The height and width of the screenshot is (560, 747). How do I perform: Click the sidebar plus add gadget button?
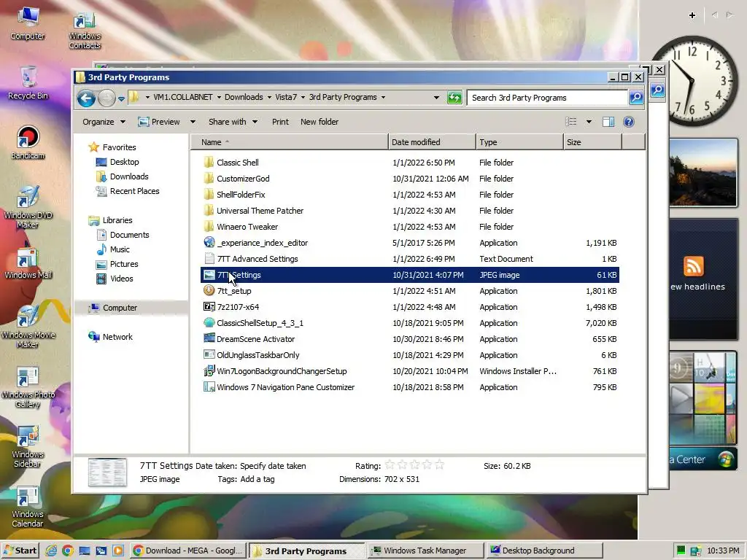coord(692,15)
